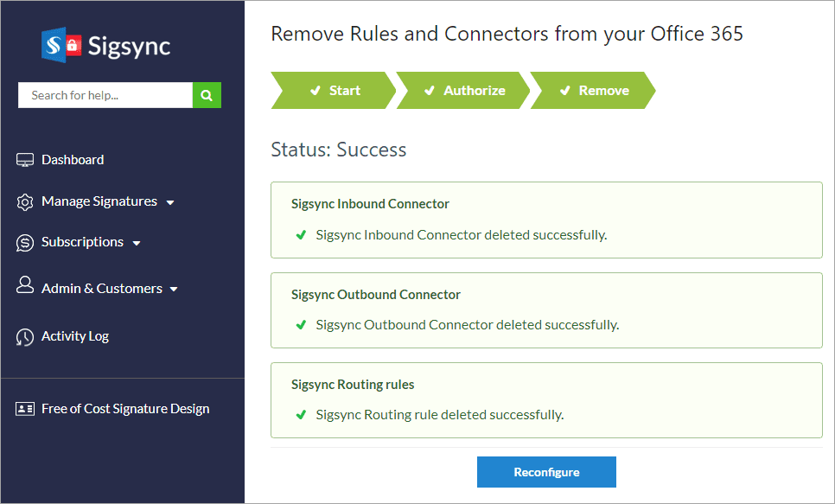Open Free of Cost Signature Design link

tap(125, 409)
